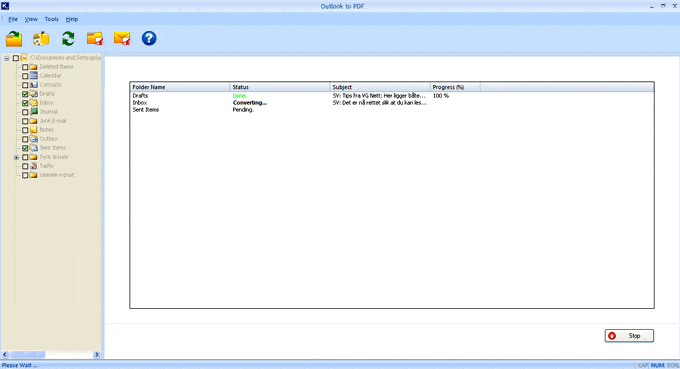Click subject starting 'SV: Det er nå rettet'

tap(380, 103)
